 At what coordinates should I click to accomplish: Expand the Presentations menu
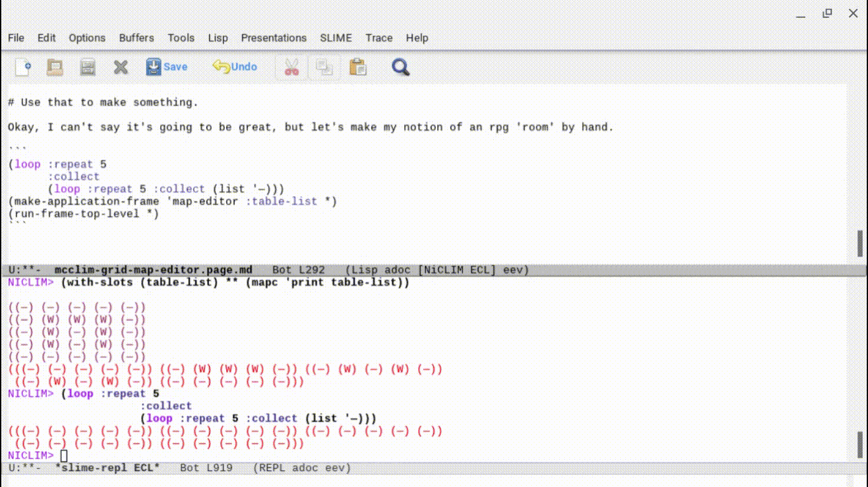[273, 38]
